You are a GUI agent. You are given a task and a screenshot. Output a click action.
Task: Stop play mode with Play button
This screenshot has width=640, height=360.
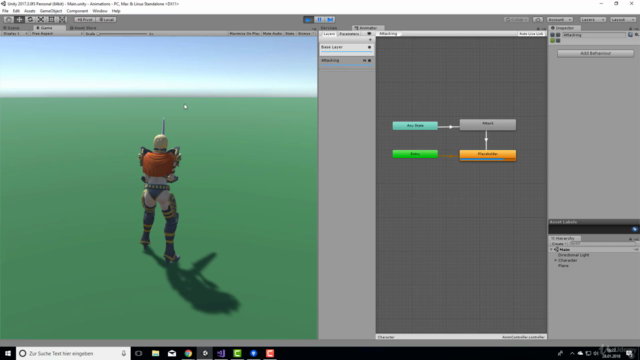tap(309, 20)
